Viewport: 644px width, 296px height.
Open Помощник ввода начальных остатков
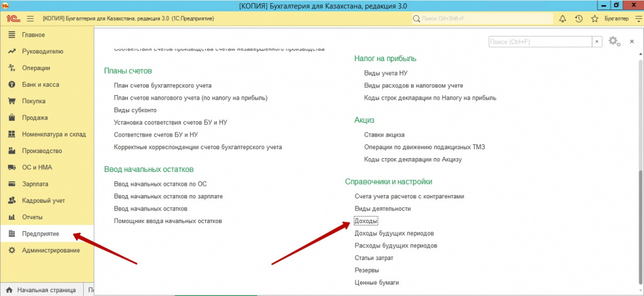point(168,221)
